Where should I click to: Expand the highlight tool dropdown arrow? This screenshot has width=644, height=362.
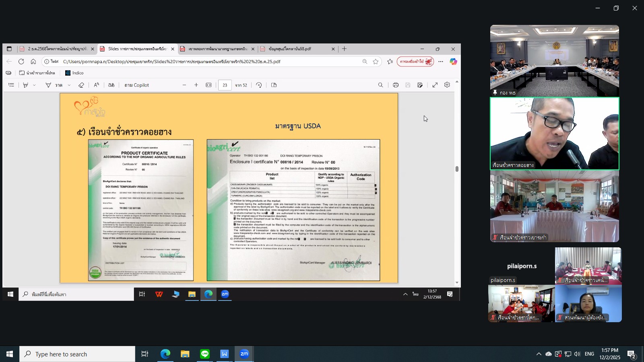(x=34, y=85)
